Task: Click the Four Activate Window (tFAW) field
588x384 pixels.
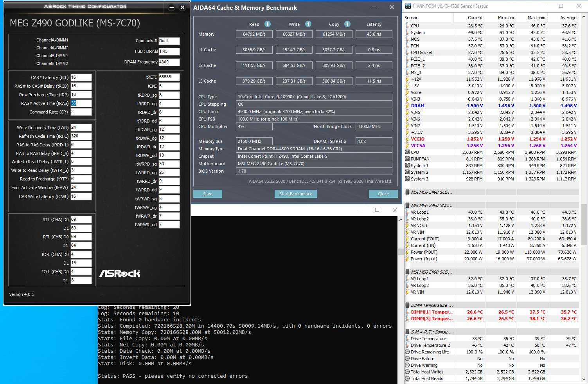Action: pyautogui.click(x=81, y=187)
